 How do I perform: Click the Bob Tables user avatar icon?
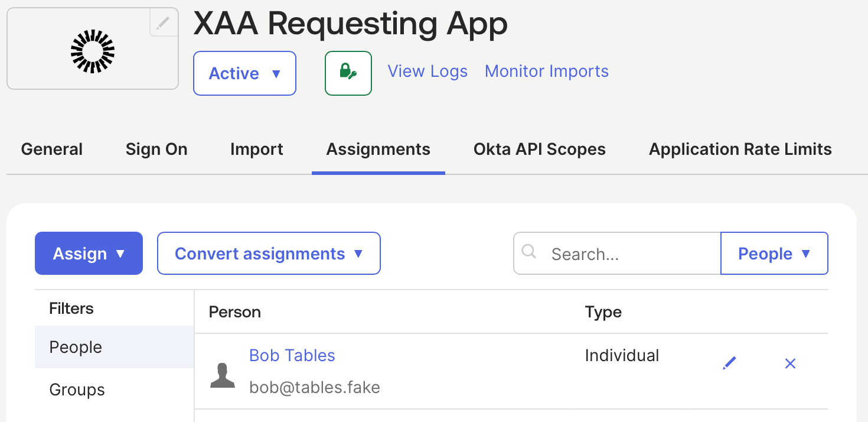coord(223,375)
